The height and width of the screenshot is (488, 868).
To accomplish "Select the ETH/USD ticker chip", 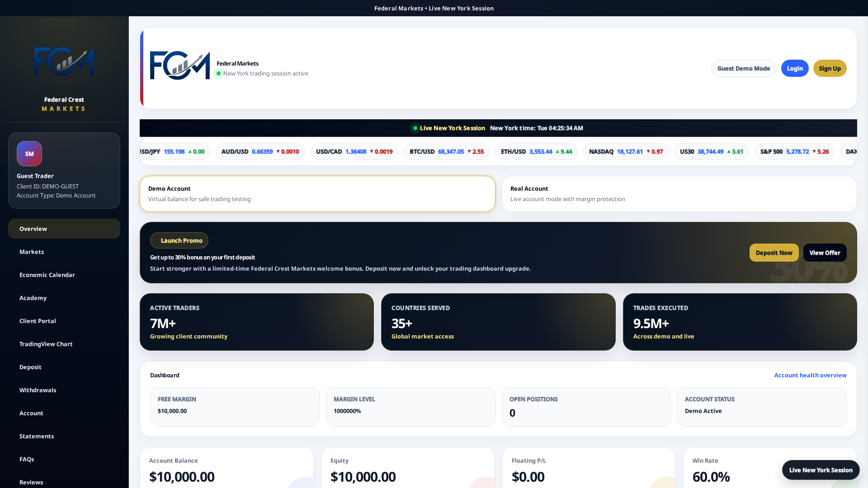I will [x=536, y=151].
